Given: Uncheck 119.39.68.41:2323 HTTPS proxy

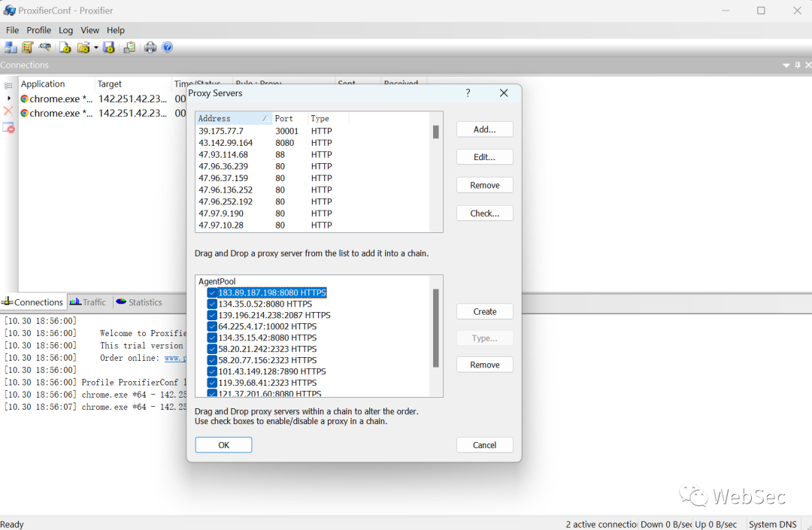Looking at the screenshot, I should pos(212,383).
